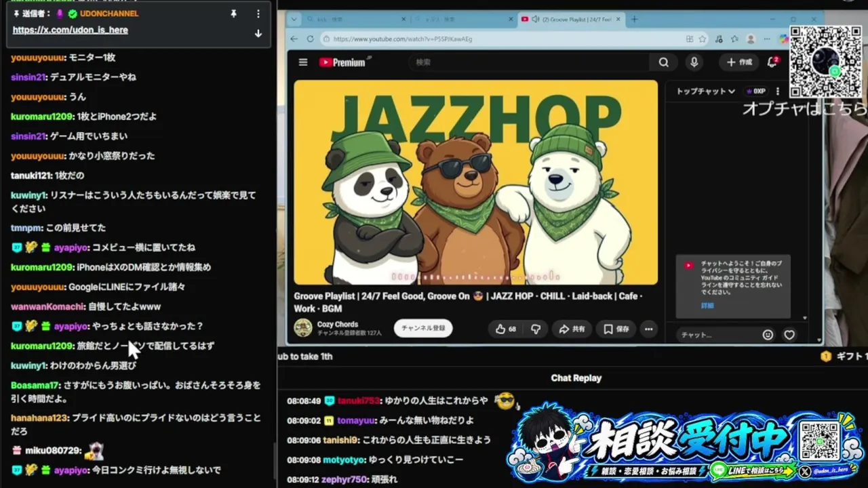Open the browser tab list dropdown
The height and width of the screenshot is (488, 868).
[293, 19]
